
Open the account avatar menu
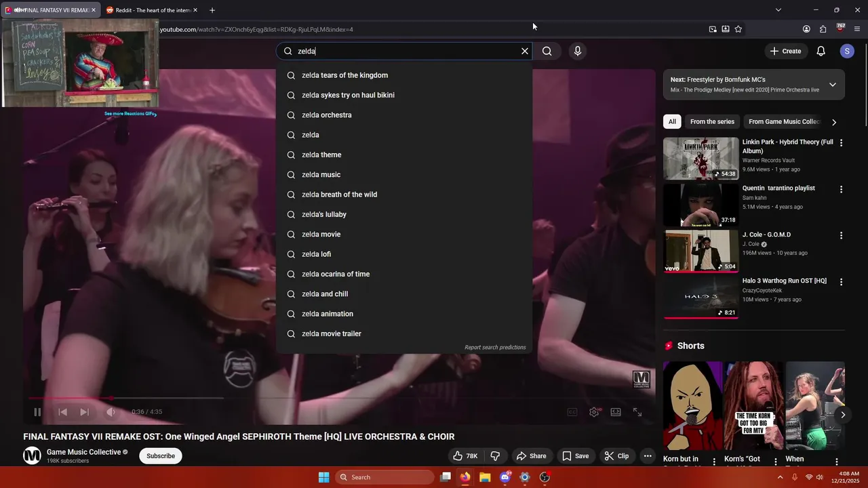pyautogui.click(x=846, y=51)
